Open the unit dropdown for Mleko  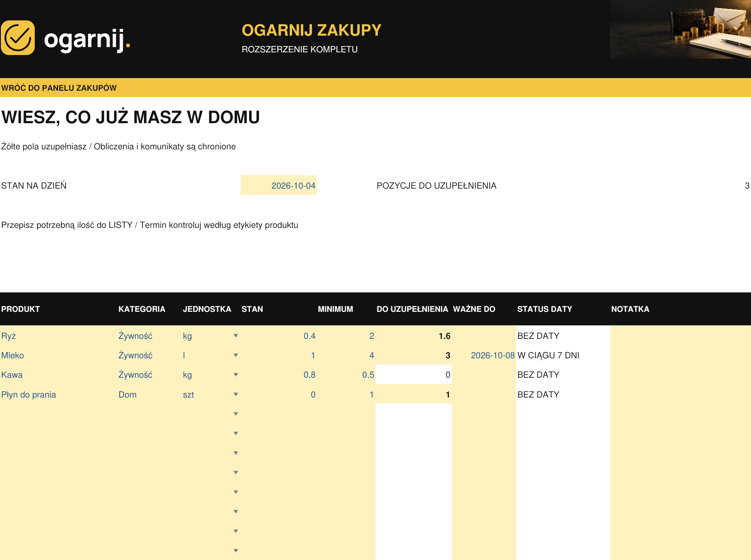(236, 355)
